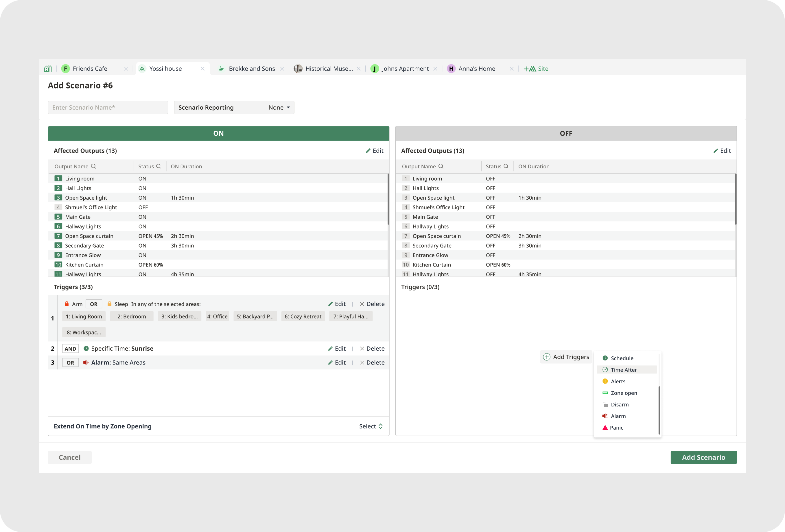Toggle output 3 Open Space light in ON panel
785x532 pixels.
58,198
